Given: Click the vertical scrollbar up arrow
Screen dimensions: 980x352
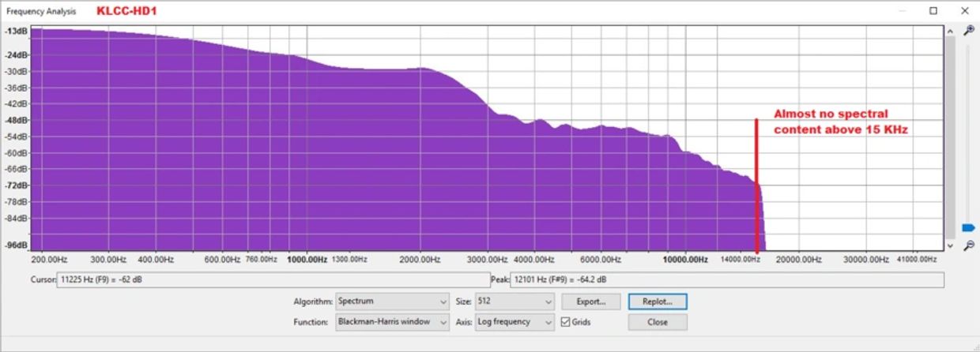Looking at the screenshot, I should pyautogui.click(x=950, y=30).
